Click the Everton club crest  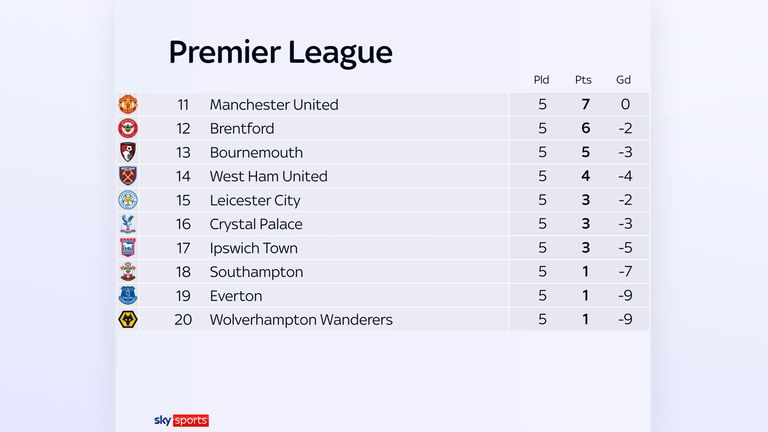[x=128, y=295]
